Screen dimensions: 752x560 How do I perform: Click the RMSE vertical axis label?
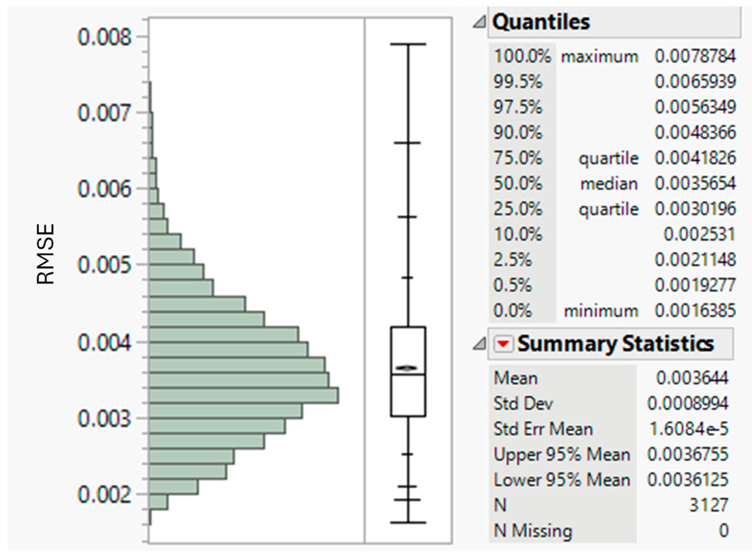point(45,254)
